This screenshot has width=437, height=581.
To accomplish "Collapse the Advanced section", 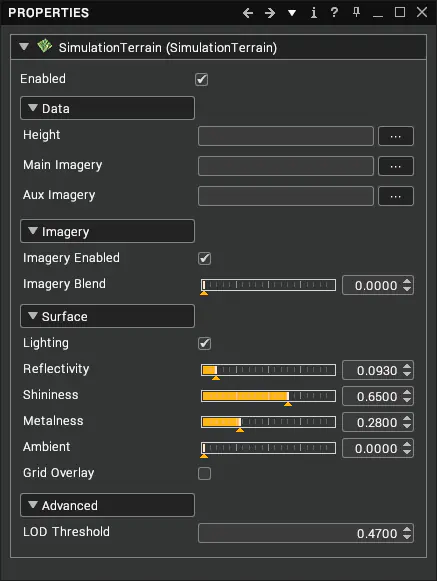I will tap(107, 505).
